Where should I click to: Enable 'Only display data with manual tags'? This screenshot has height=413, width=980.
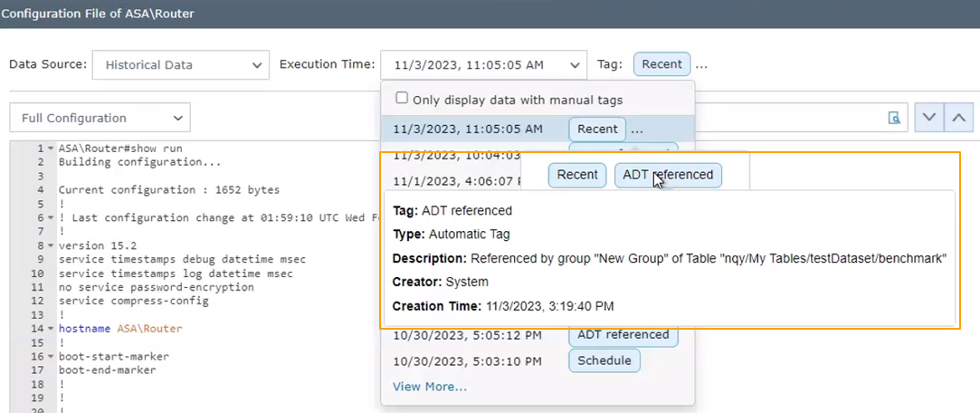402,99
